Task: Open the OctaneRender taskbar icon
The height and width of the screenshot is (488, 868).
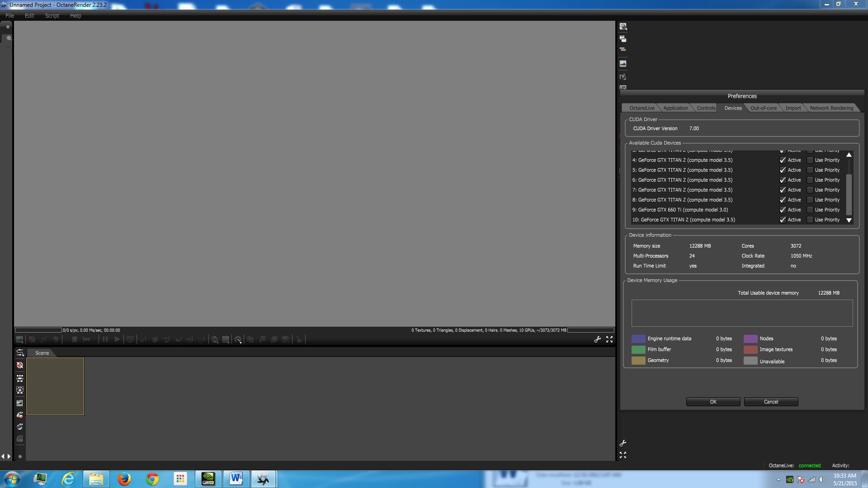Action: pos(263,479)
